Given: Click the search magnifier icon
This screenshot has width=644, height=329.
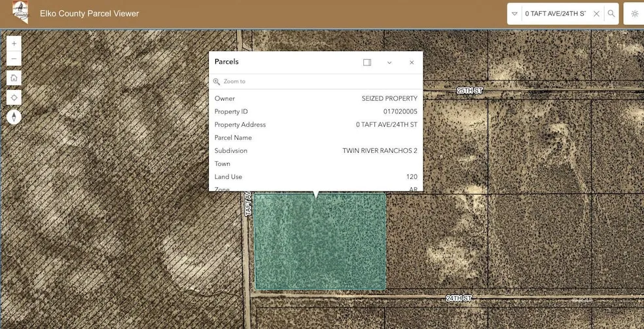Looking at the screenshot, I should point(611,14).
